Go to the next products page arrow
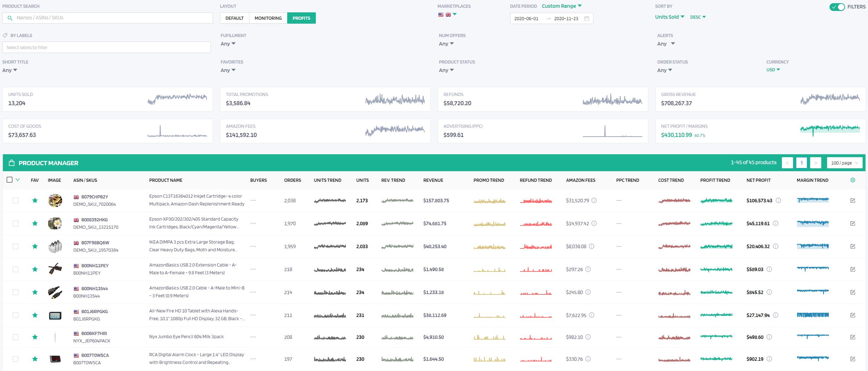This screenshot has height=371, width=868. [x=815, y=163]
